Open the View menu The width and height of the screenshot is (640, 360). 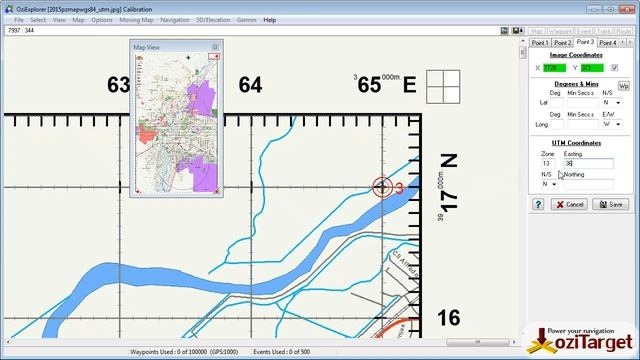coord(59,20)
